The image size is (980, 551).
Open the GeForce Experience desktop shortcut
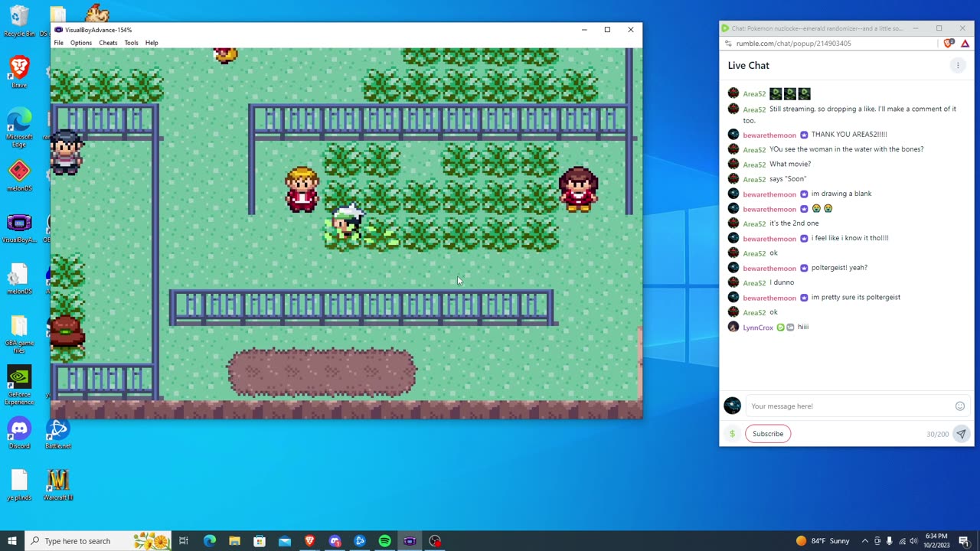pyautogui.click(x=19, y=386)
